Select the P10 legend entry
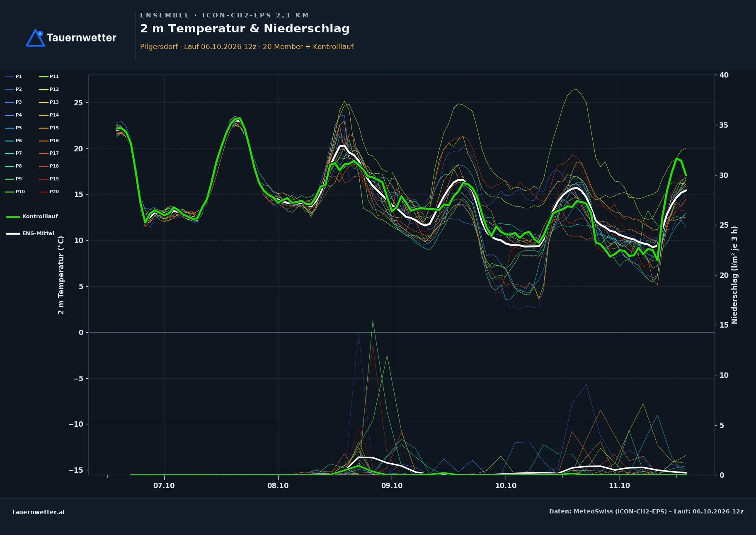This screenshot has width=756, height=535. coord(15,192)
